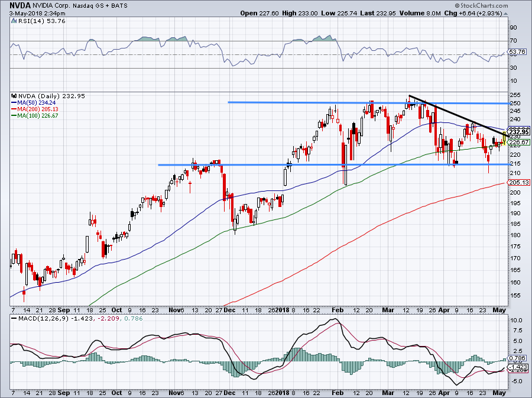532x398 pixels.
Task: Click the 10.0 label on the MACD axis
Action: pos(516,321)
